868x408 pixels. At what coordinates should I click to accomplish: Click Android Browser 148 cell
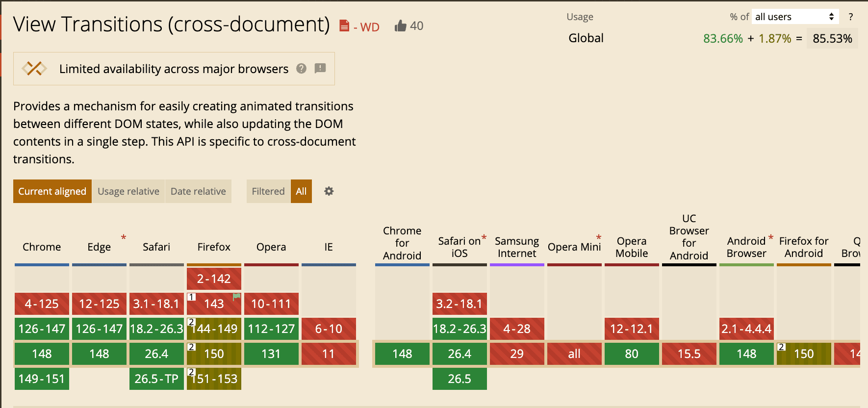pyautogui.click(x=746, y=354)
